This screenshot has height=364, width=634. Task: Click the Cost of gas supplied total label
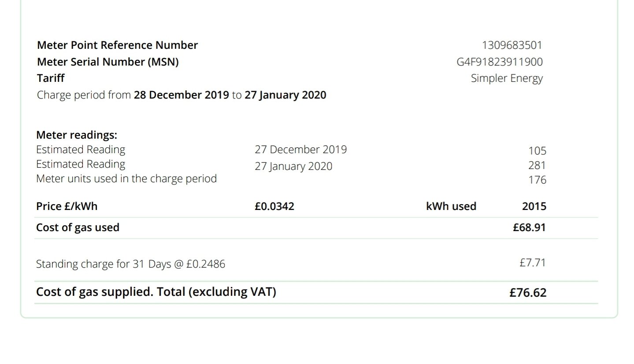pos(156,292)
